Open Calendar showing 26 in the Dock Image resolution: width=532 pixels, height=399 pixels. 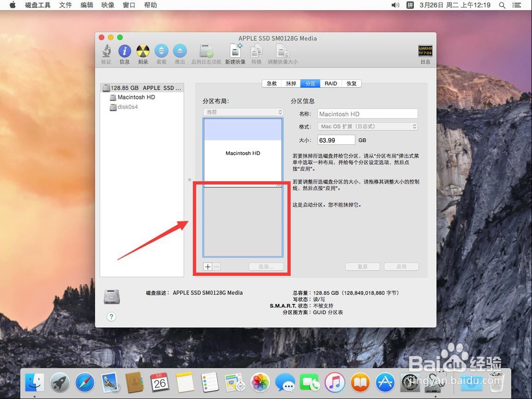(160, 383)
